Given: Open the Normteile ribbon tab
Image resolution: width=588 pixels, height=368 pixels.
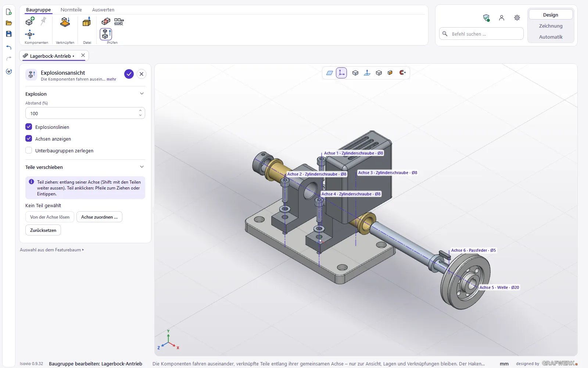Looking at the screenshot, I should click(71, 10).
